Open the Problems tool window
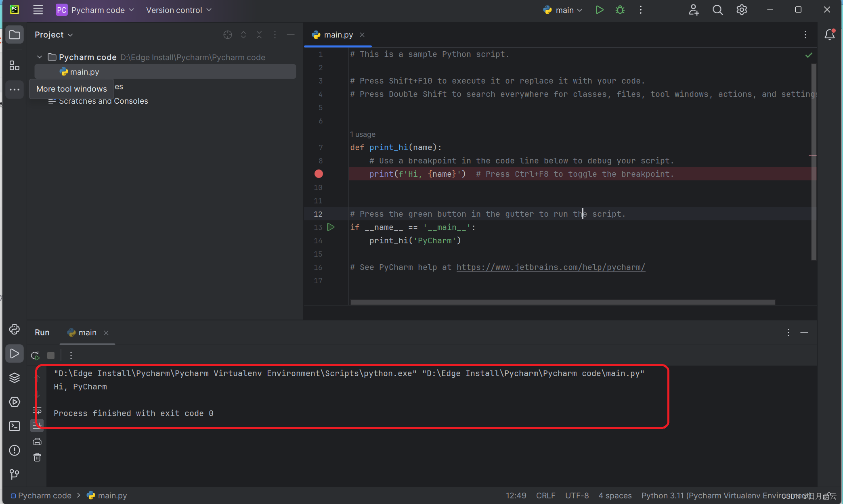The width and height of the screenshot is (843, 504). point(15,450)
